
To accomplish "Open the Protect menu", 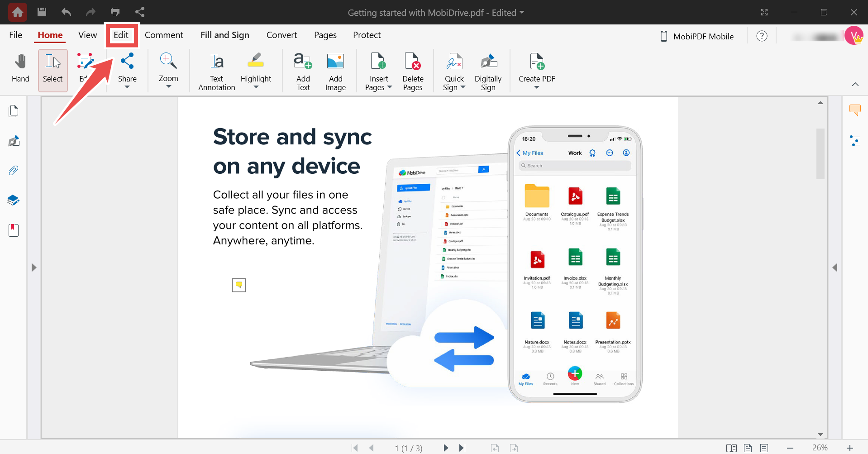I will click(367, 35).
